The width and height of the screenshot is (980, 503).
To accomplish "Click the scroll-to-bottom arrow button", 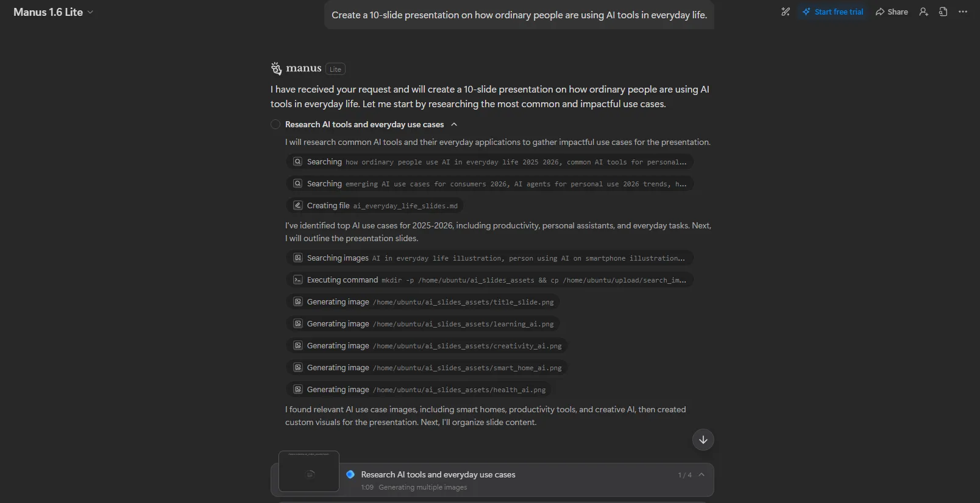I will (703, 440).
